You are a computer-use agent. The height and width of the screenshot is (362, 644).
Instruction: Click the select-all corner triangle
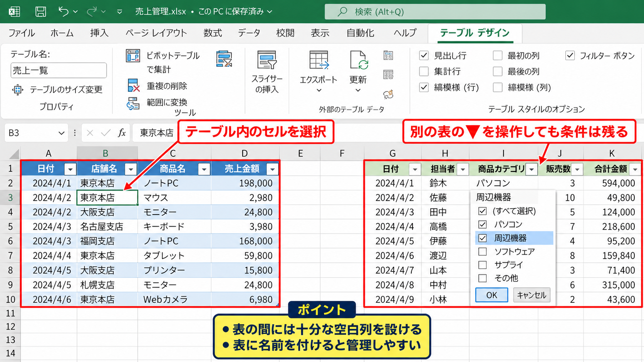(x=14, y=154)
